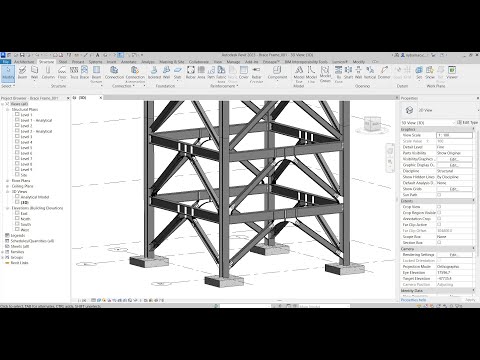Click the steel Connection tool

[114, 72]
